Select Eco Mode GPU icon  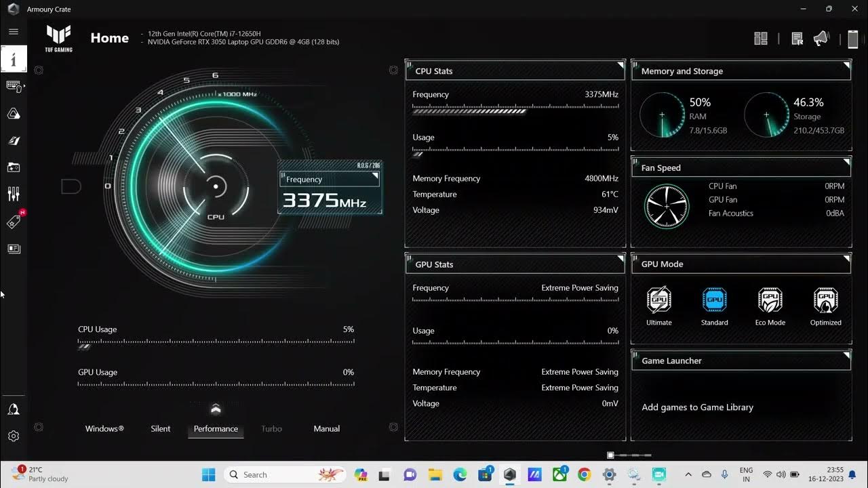[770, 300]
